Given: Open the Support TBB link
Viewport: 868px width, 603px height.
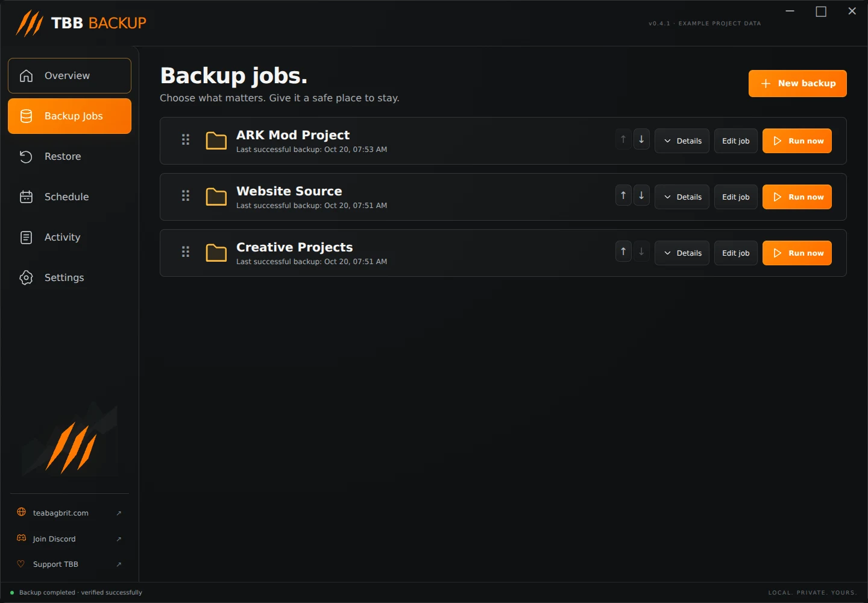Looking at the screenshot, I should pyautogui.click(x=69, y=564).
